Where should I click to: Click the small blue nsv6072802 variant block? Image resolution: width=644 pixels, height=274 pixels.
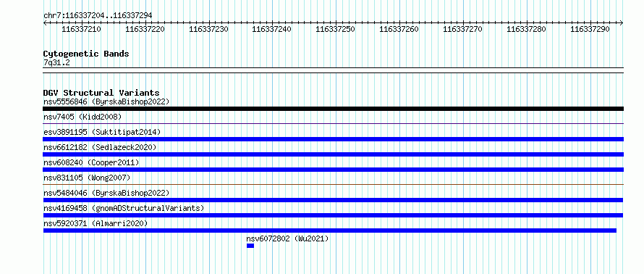pyautogui.click(x=250, y=246)
